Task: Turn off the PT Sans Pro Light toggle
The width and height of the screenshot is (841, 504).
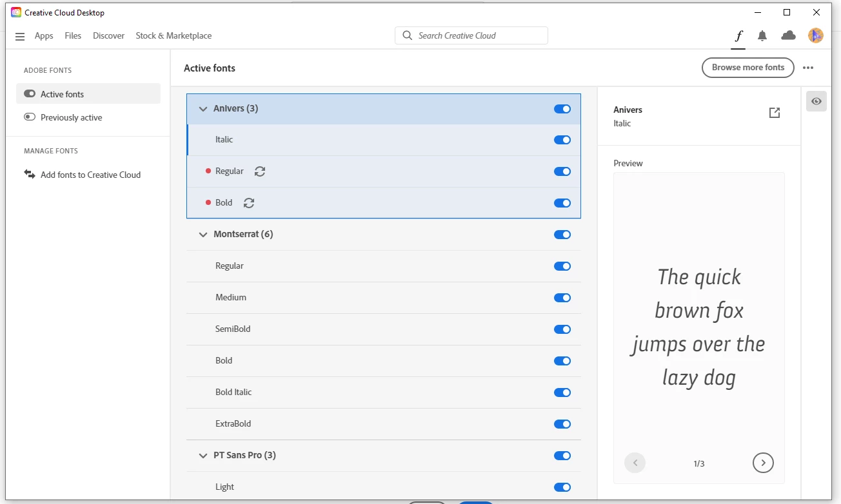Action: point(562,487)
